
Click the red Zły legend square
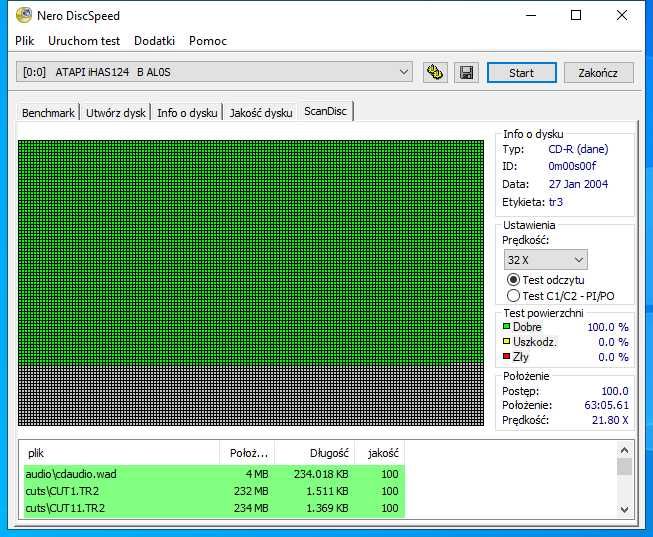506,356
